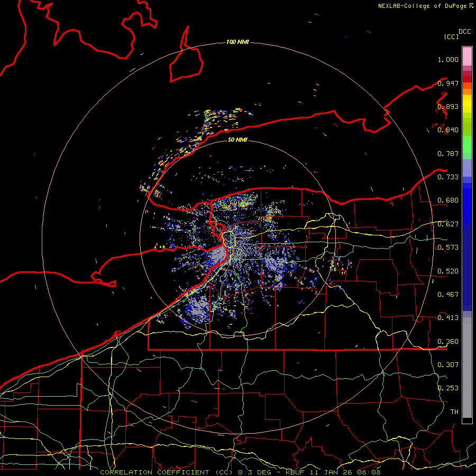Click the 11 JAN 26 date text
Viewport: 476px width, 476px height.
tap(332, 472)
